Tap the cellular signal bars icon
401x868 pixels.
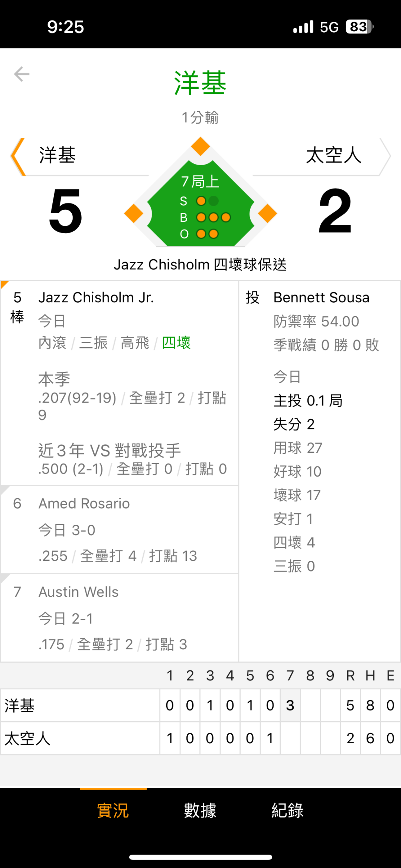click(x=303, y=27)
